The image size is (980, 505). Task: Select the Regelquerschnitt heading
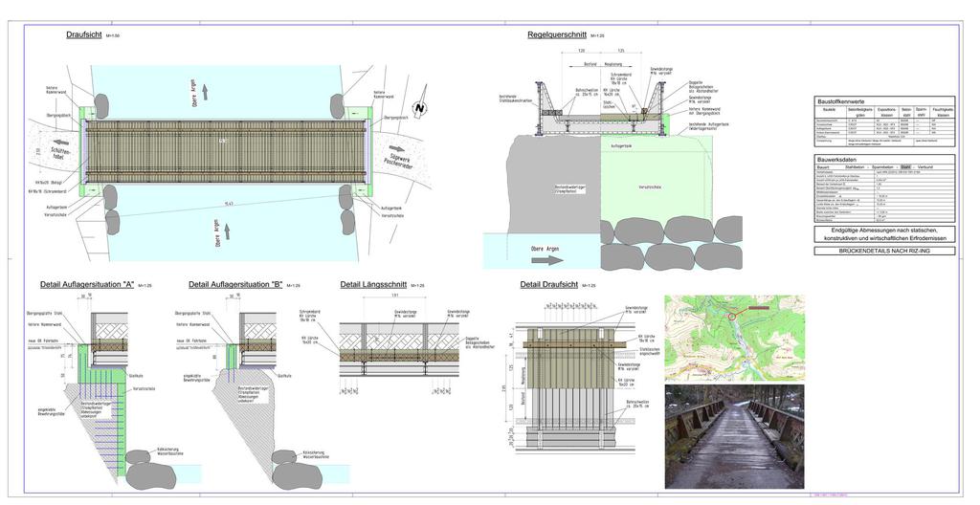pos(556,34)
